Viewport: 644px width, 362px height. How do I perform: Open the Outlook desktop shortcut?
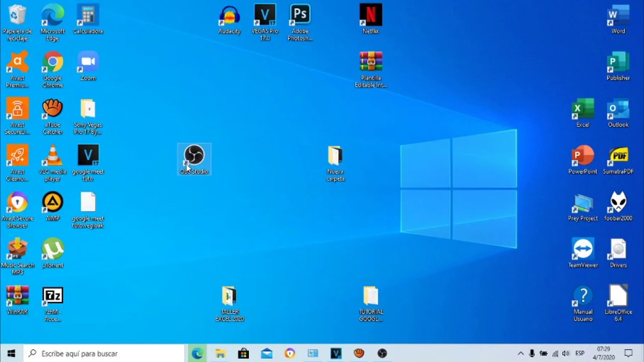[x=618, y=114]
